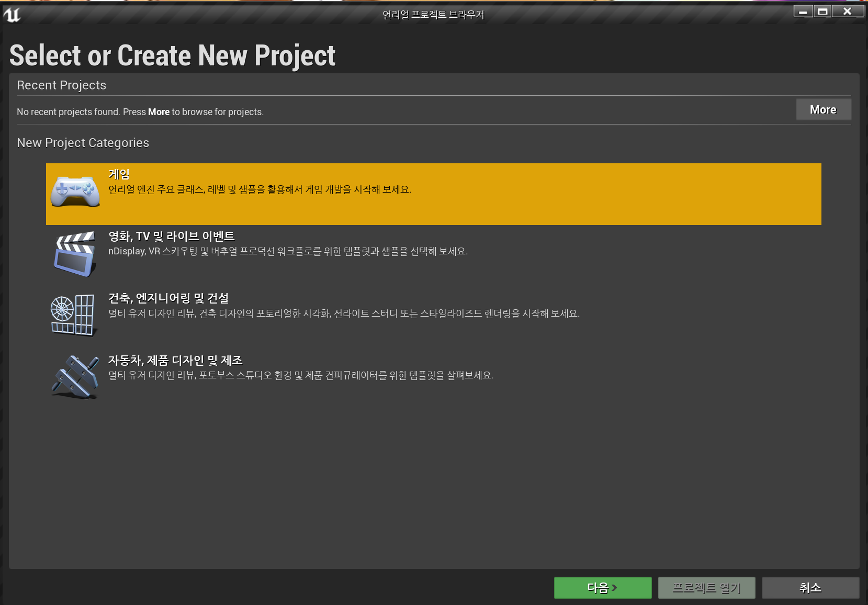This screenshot has width=868, height=605.
Task: Click the green 다음 button
Action: (603, 588)
